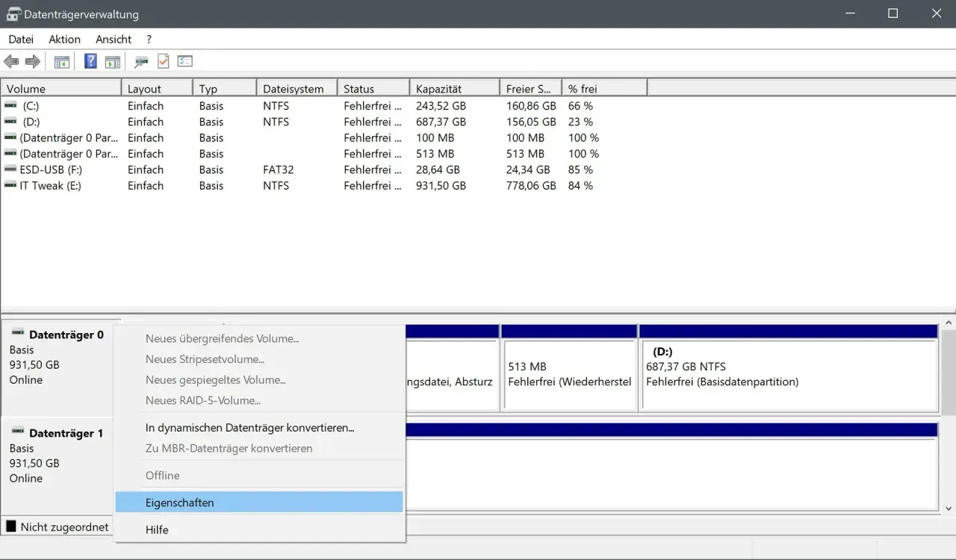Open the Aktion menu

[64, 39]
